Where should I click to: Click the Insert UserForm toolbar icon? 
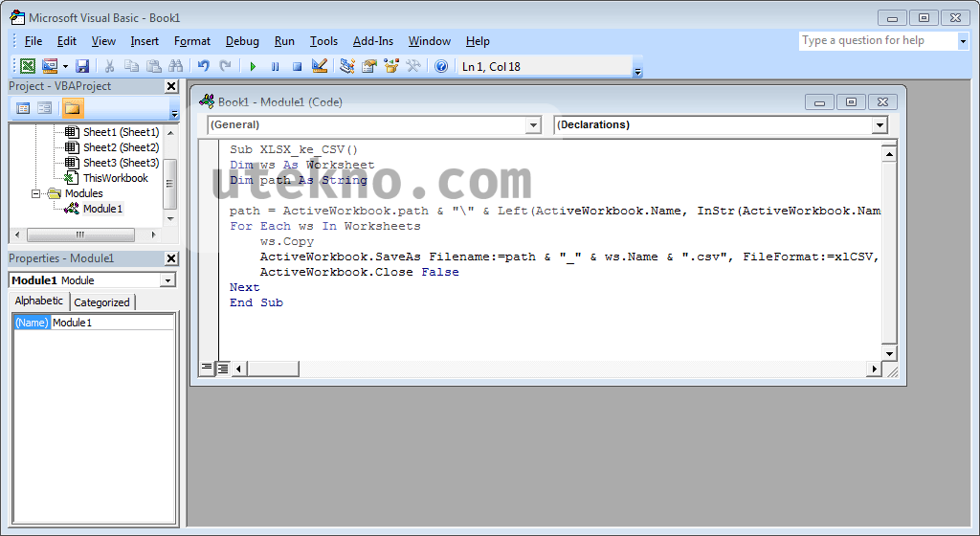[50, 66]
